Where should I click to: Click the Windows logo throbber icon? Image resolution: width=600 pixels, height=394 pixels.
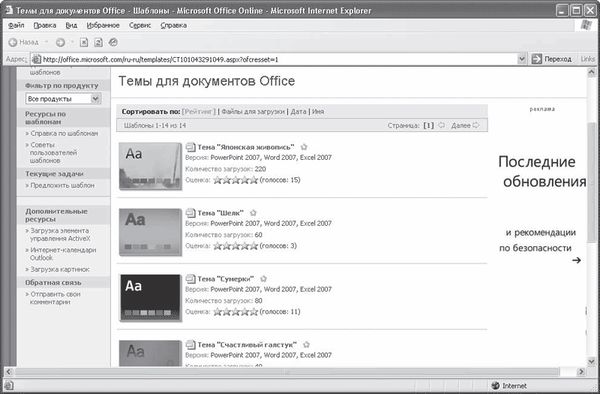click(585, 25)
